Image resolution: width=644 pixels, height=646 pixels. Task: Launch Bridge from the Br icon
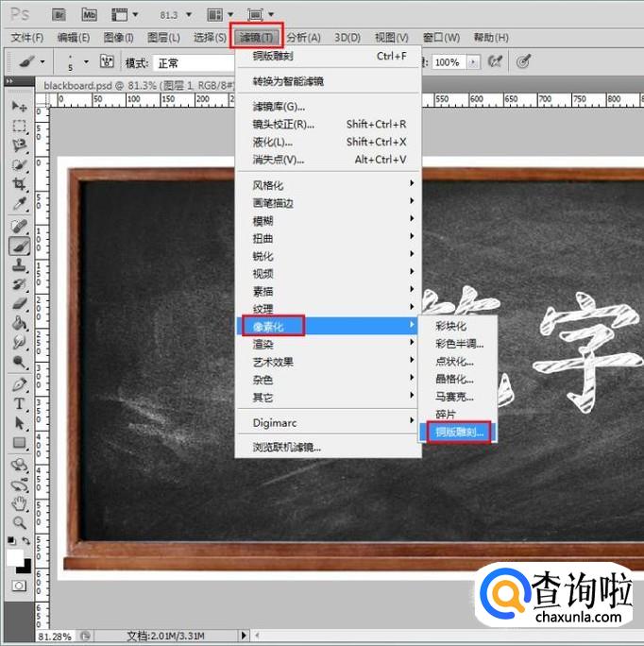tap(58, 14)
